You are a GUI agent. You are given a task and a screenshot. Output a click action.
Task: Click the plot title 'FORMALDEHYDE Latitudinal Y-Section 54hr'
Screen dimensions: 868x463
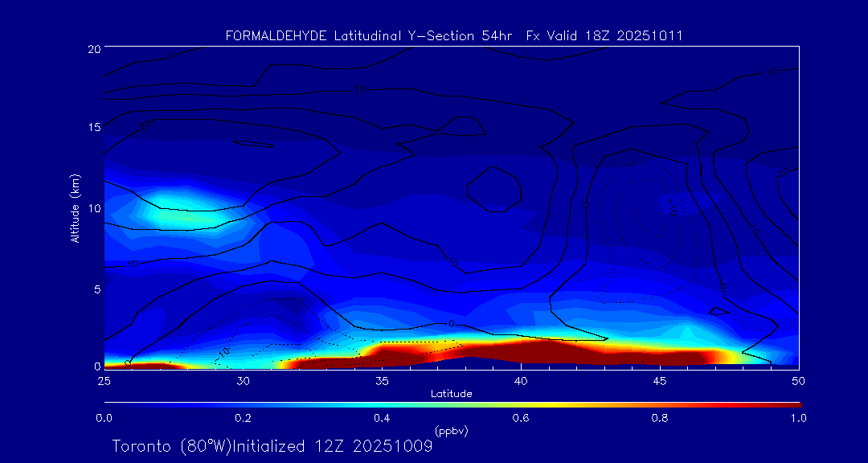coord(367,36)
